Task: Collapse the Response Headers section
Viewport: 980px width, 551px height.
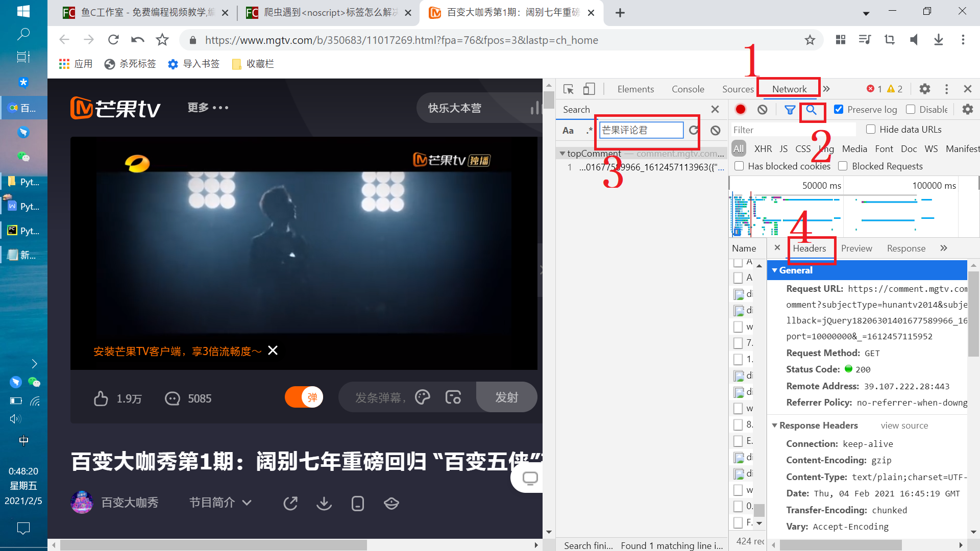Action: coord(775,425)
